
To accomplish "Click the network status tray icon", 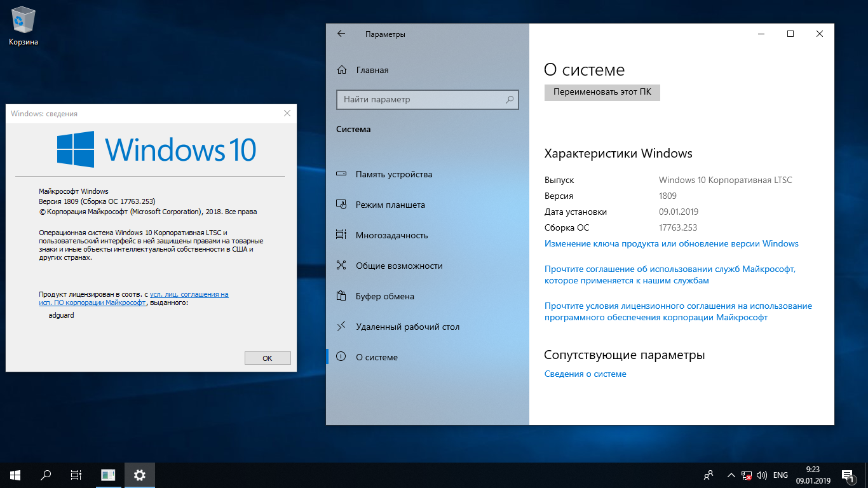I will click(747, 475).
